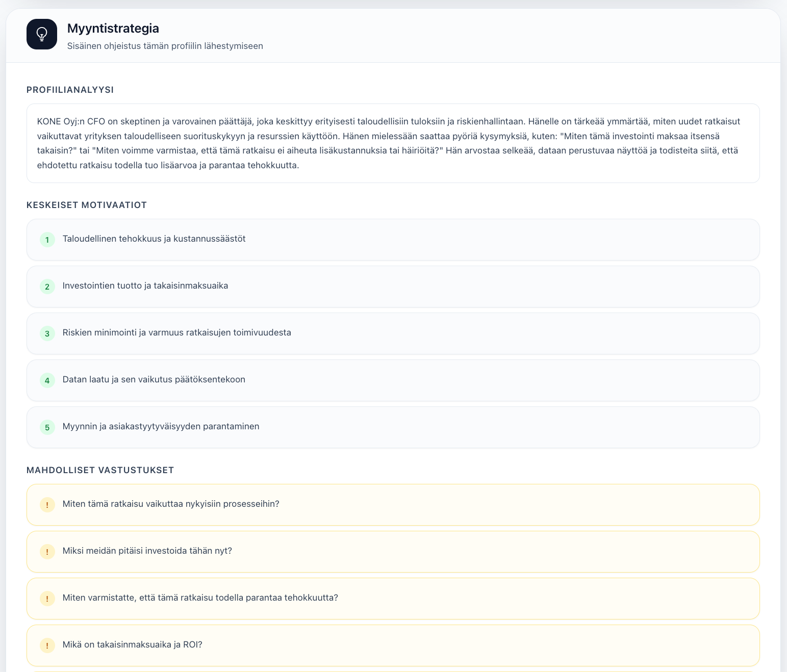
Task: Click the warning icon beside the nykyisiin prosesseihin question
Action: click(47, 505)
